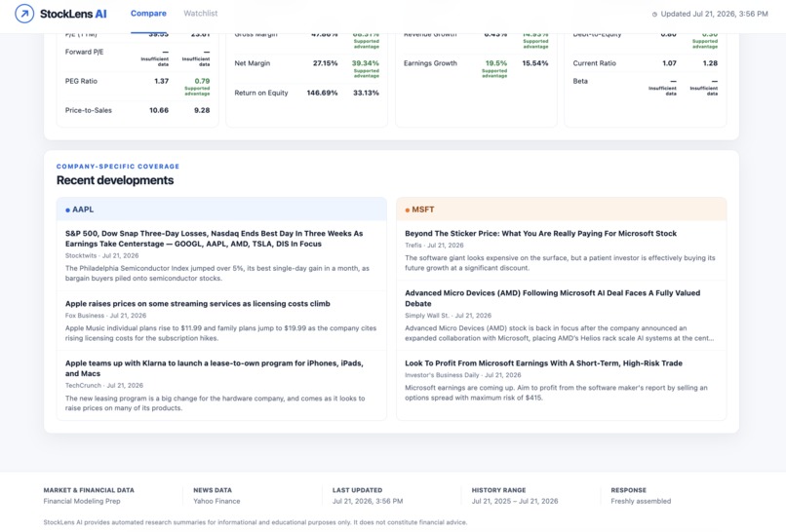
Task: Click the orange dot next to MSFT
Action: coord(407,209)
